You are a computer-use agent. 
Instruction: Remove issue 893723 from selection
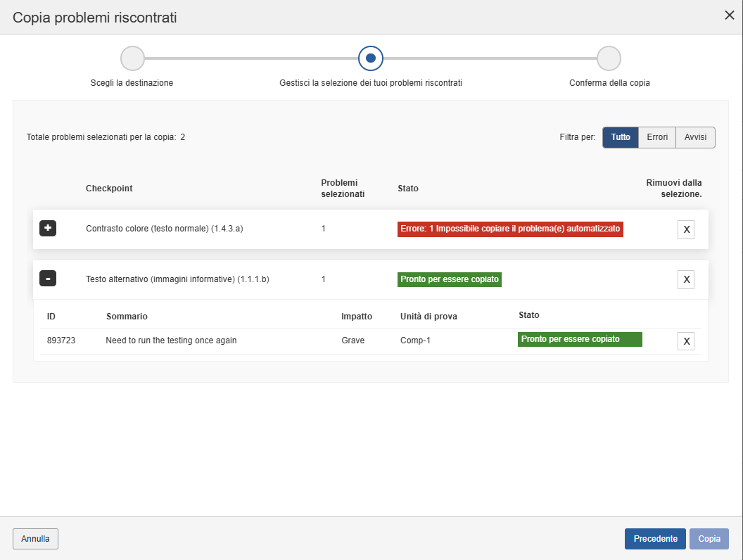point(686,341)
